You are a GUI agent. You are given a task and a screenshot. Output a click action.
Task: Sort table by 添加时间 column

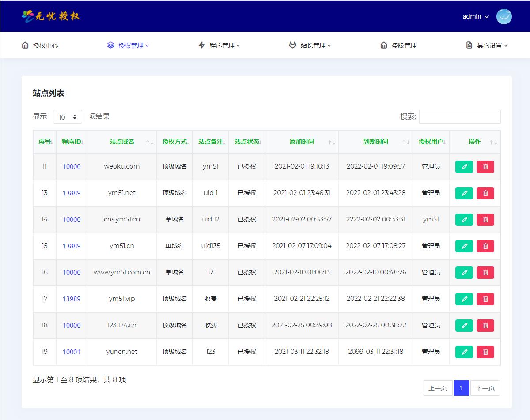(x=302, y=142)
